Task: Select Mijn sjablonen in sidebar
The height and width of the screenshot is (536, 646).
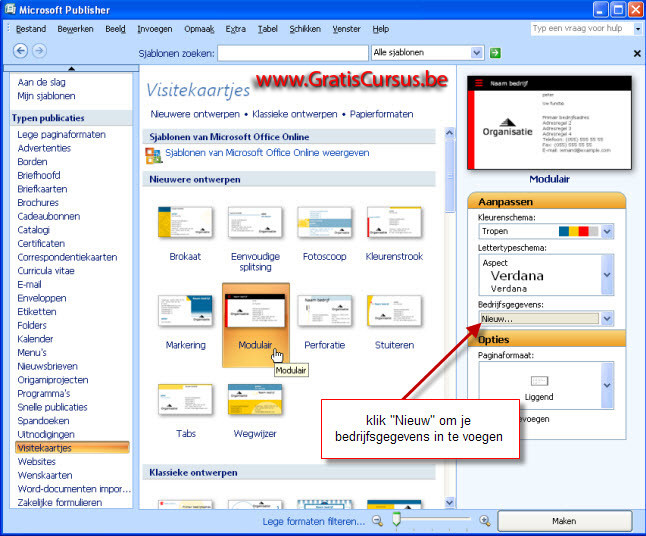Action: pos(46,96)
